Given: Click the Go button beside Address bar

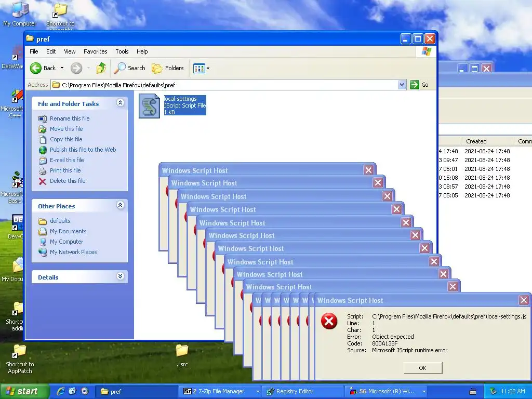Looking at the screenshot, I should click(x=419, y=85).
